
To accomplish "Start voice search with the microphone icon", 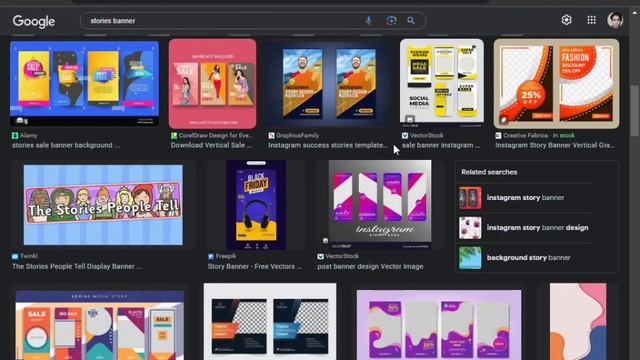I will [x=369, y=20].
